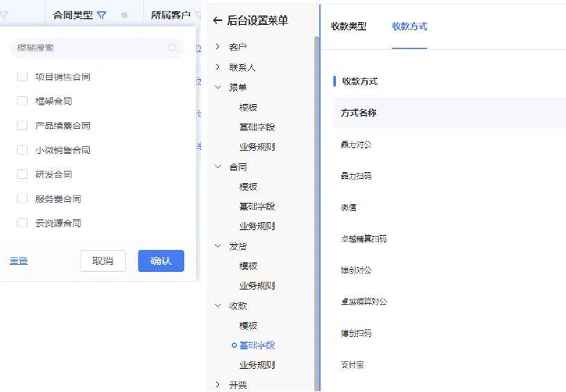Click the magnifier icon in 模糊搜索 box
Image resolution: width=566 pixels, height=392 pixels.
(x=173, y=48)
